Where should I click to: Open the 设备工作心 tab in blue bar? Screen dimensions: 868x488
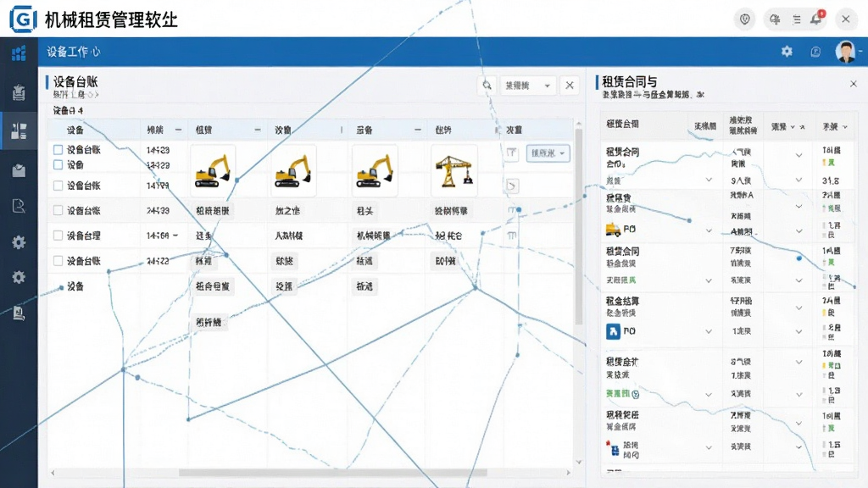click(74, 52)
